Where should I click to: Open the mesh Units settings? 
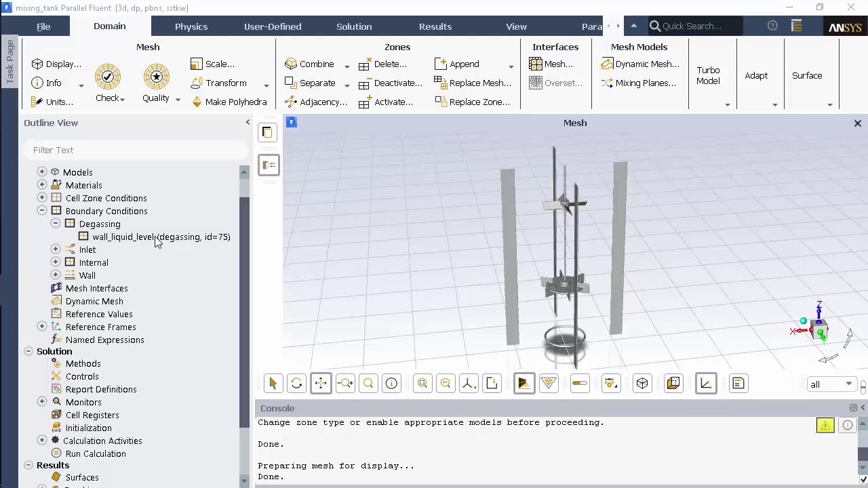[52, 102]
